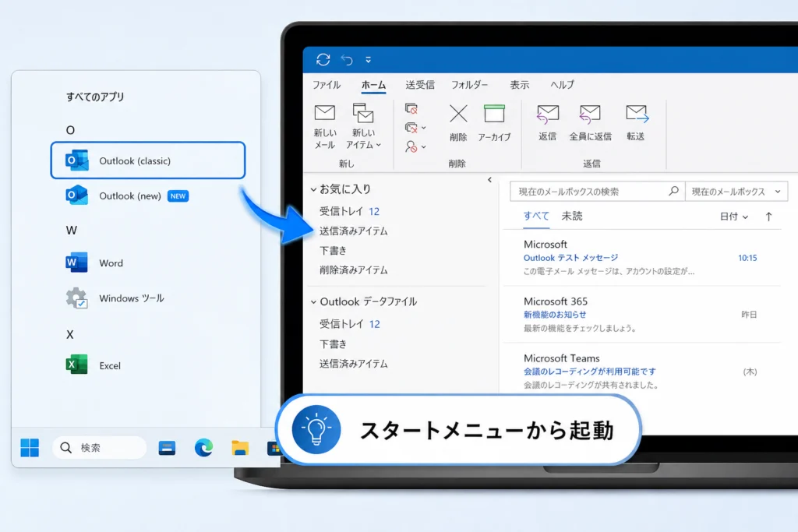798x532 pixels.
Task: Open 削除済みアイテム folder in favorites
Action: click(x=354, y=270)
